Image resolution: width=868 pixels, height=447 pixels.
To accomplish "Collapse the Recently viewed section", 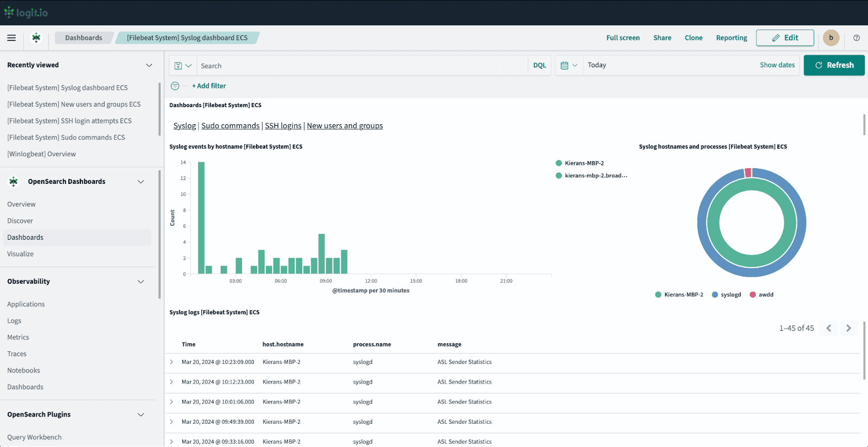I will pos(149,65).
